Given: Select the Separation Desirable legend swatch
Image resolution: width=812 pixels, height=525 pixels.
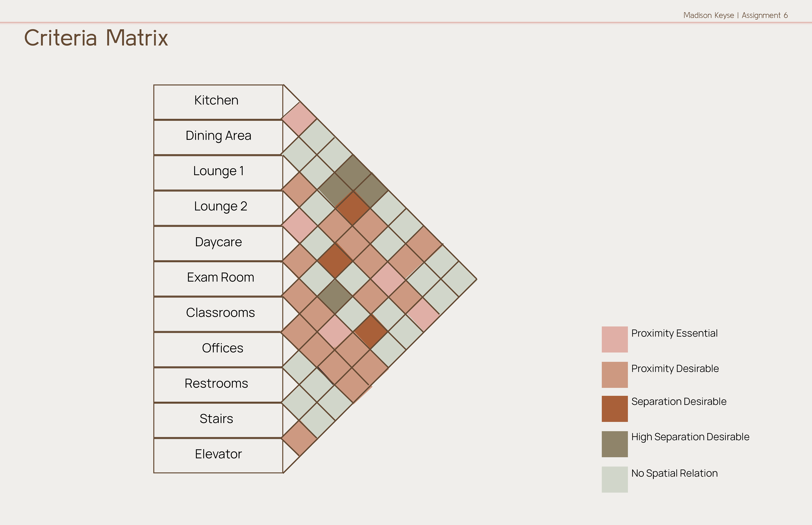Looking at the screenshot, I should (x=614, y=409).
